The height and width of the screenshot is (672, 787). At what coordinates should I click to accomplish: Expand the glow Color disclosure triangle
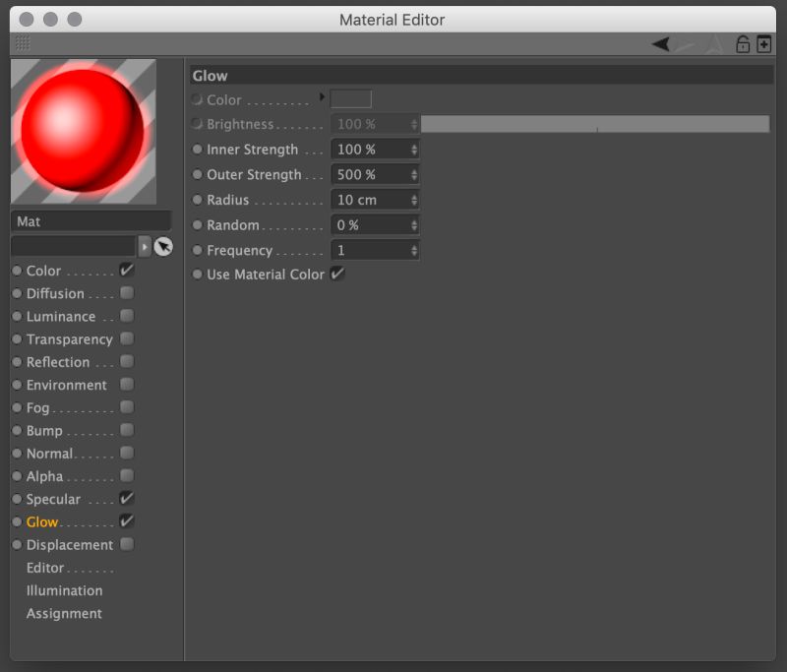tap(322, 96)
